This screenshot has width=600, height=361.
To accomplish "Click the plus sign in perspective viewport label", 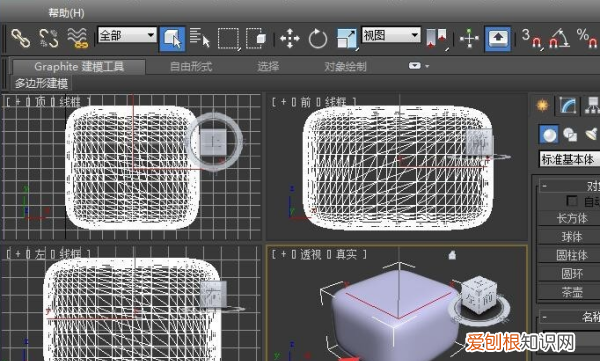I will (x=284, y=254).
